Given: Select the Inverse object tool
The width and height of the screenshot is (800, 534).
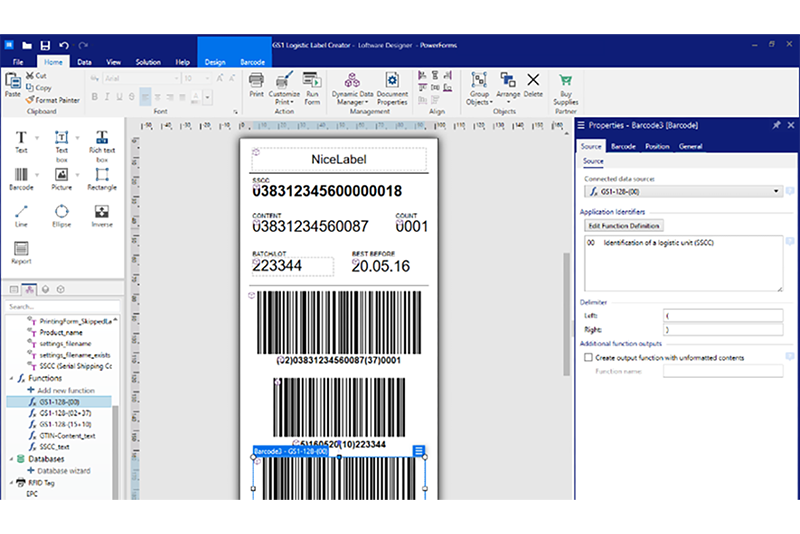Looking at the screenshot, I should (102, 216).
